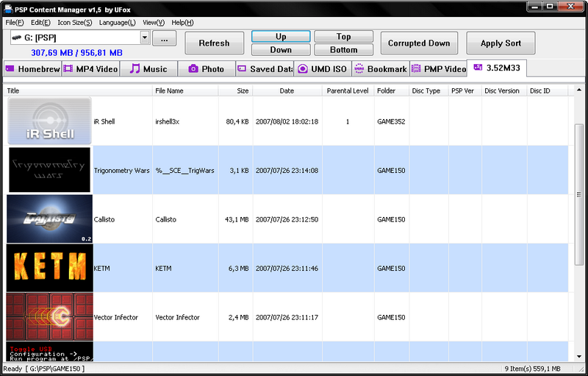The height and width of the screenshot is (376, 588).
Task: Click the Bookmark www icon
Action: pos(359,68)
